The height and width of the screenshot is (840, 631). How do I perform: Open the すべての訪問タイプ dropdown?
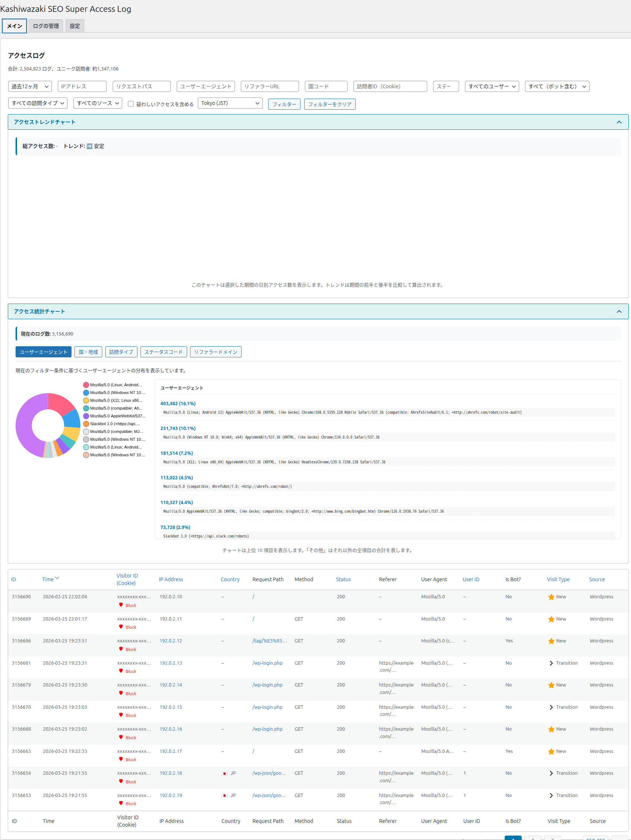pyautogui.click(x=37, y=103)
